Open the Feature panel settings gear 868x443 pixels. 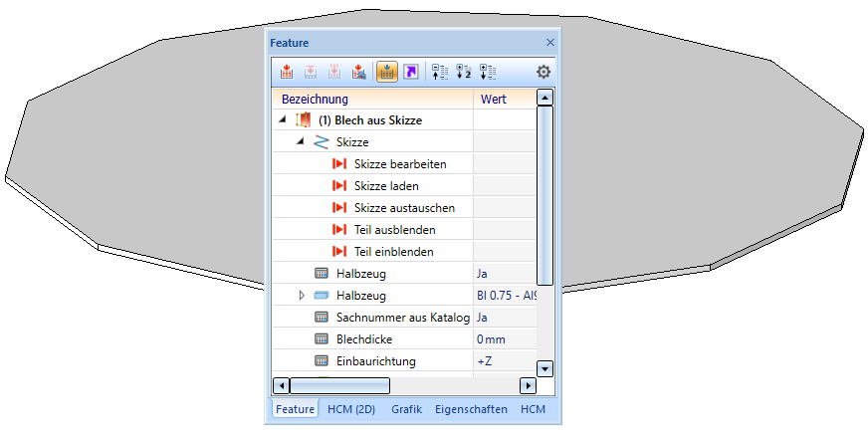(543, 72)
